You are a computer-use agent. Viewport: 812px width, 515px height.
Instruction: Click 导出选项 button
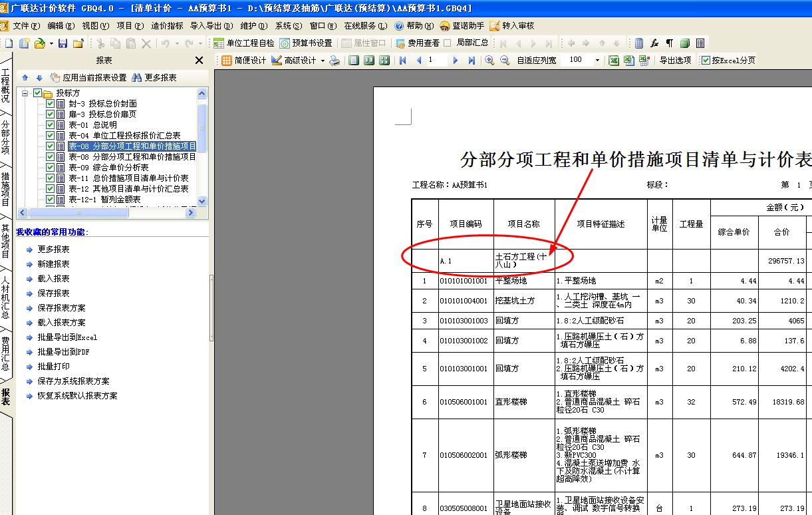tap(675, 61)
